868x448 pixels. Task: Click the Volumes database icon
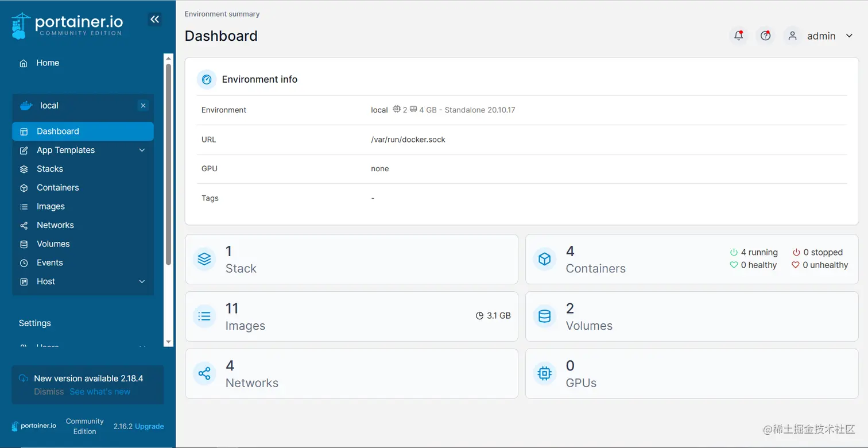[x=544, y=316]
